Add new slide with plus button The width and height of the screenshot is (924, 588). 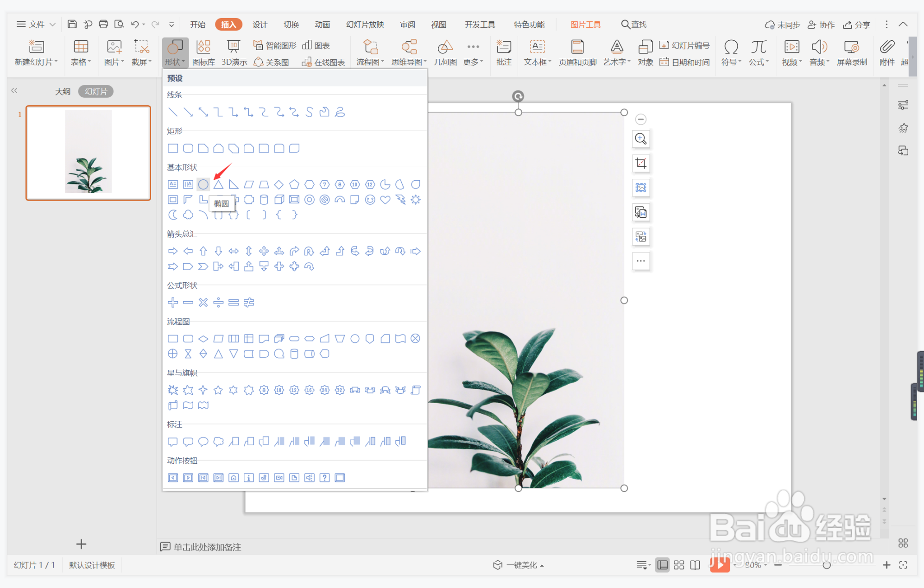[x=81, y=544]
